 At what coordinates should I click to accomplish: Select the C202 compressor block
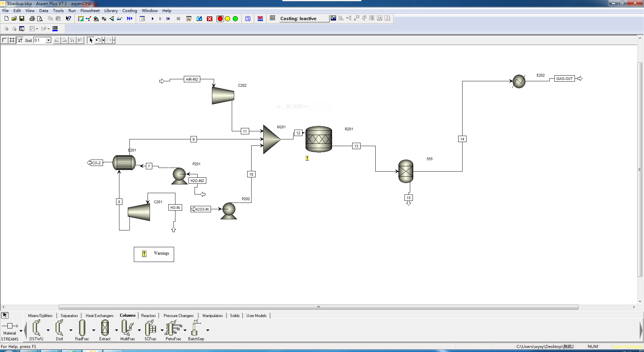point(223,95)
